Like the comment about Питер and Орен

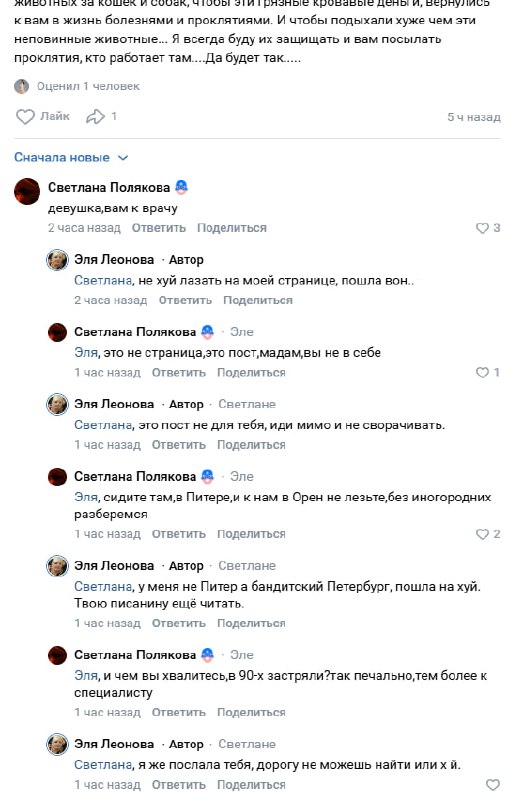coord(482,534)
